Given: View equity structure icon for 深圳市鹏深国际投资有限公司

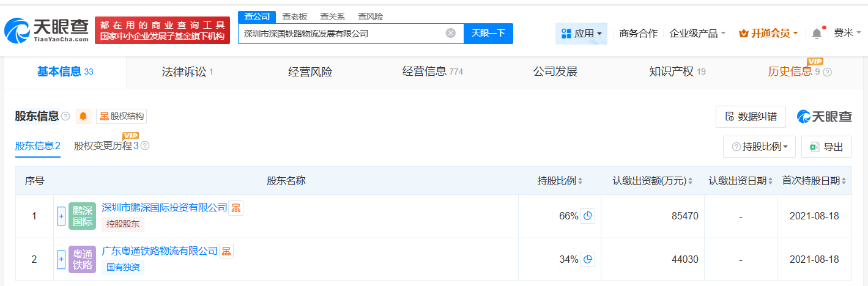Looking at the screenshot, I should (x=236, y=208).
